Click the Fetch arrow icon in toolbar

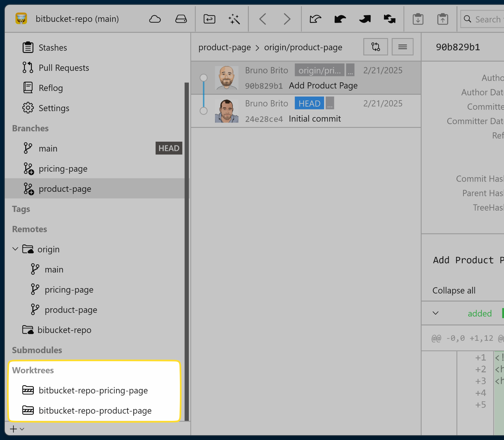point(315,19)
